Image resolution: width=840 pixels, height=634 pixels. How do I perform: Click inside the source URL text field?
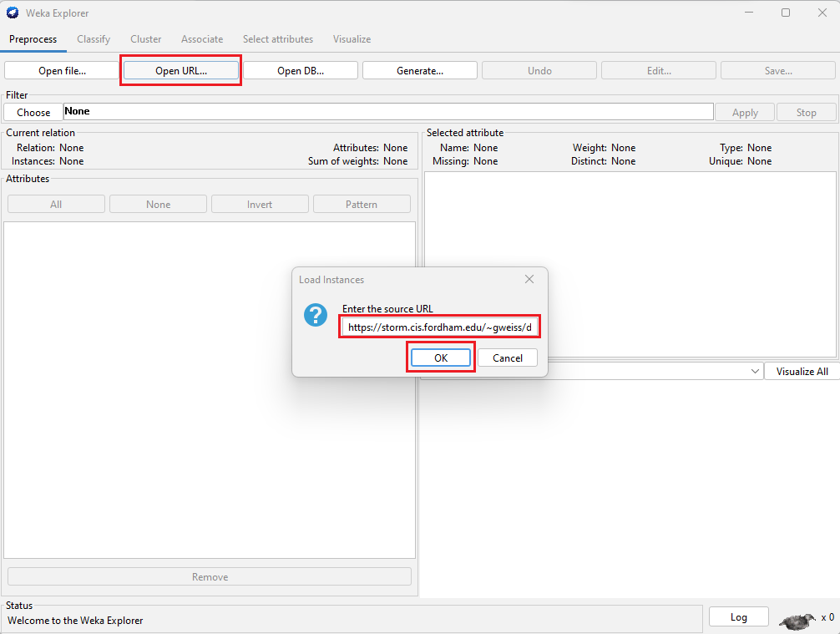[x=439, y=327]
